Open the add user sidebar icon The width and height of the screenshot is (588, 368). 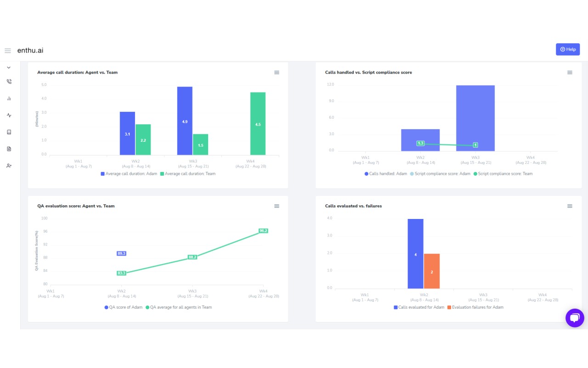[9, 166]
